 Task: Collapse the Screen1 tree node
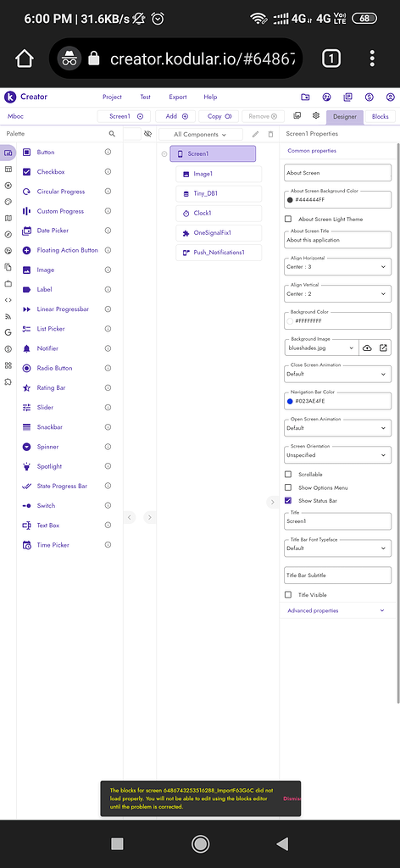(164, 154)
